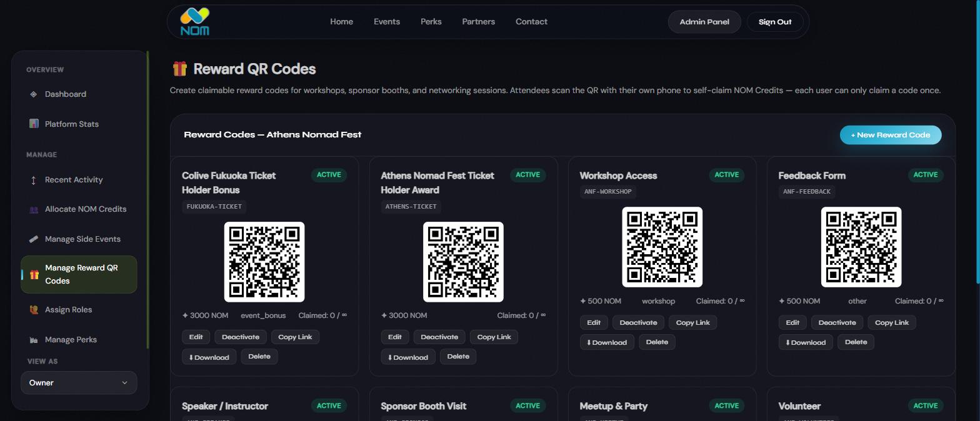
Task: Open the Events nav item
Action: click(387, 22)
